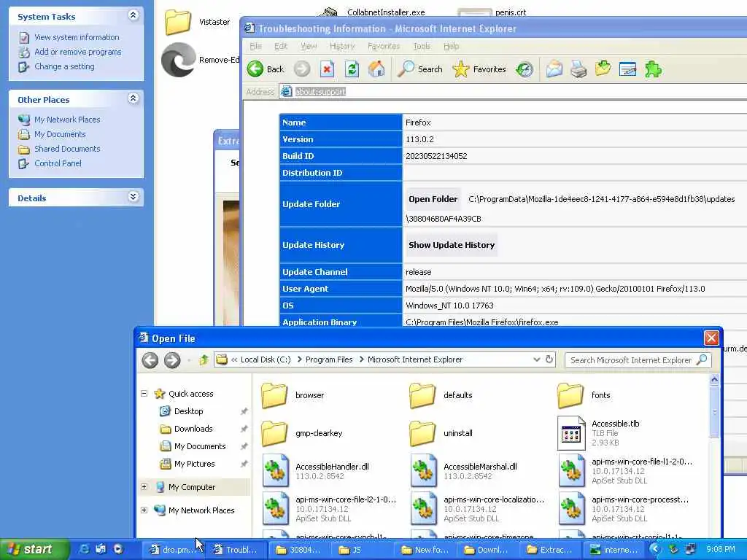Open the Favorites menu in menu bar
747x560 pixels.
click(x=384, y=46)
